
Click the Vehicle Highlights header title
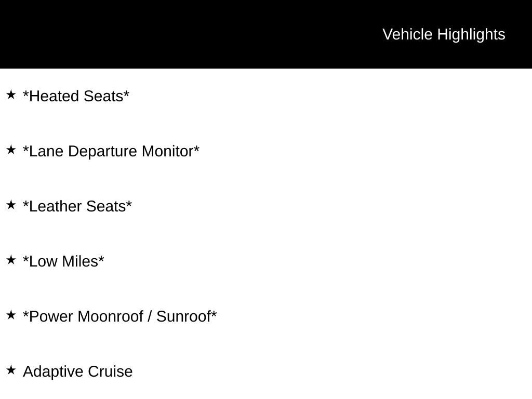click(444, 35)
